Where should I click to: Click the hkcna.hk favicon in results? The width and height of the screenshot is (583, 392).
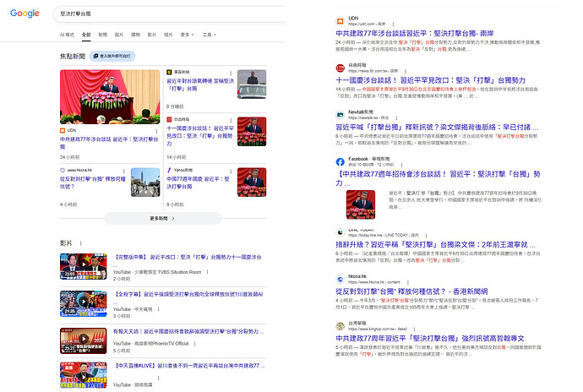point(340,279)
